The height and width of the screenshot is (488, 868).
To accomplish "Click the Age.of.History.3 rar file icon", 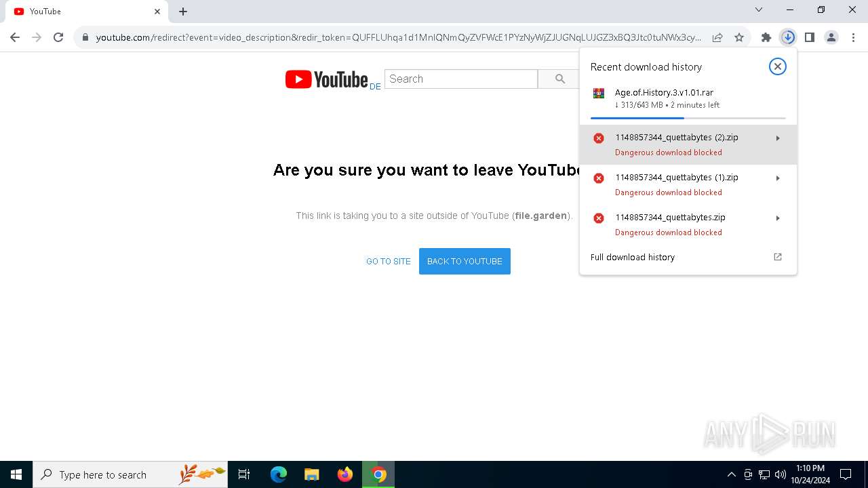I will pyautogui.click(x=598, y=94).
